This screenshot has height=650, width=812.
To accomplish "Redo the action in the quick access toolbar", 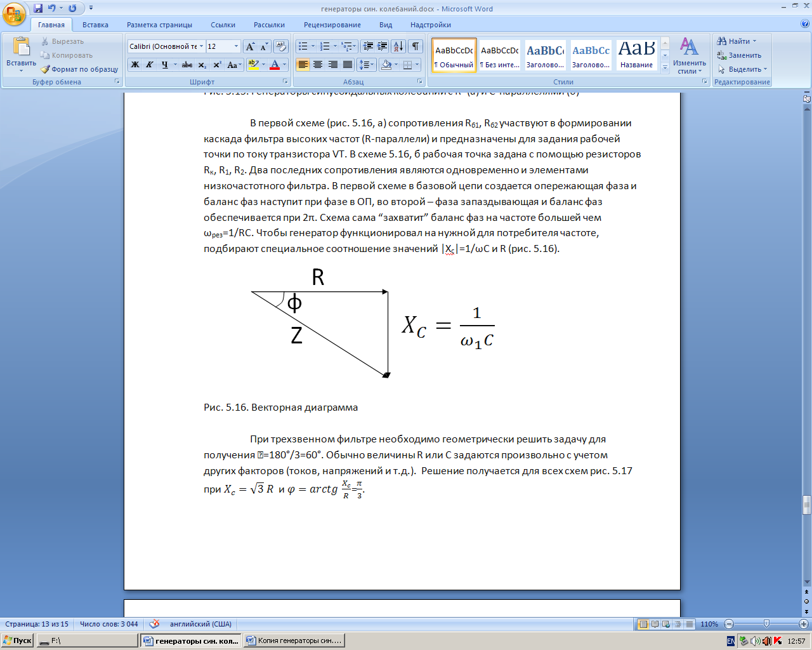I will click(x=72, y=8).
